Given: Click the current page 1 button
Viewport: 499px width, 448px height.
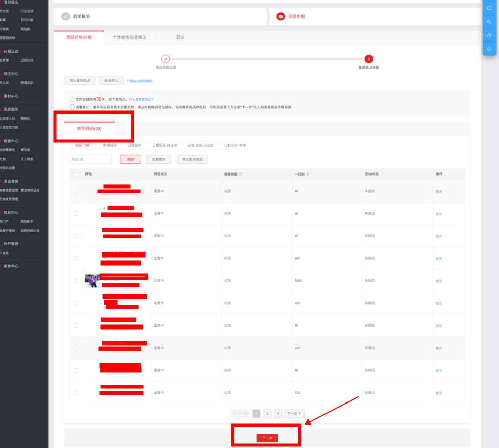Looking at the screenshot, I should tap(256, 413).
